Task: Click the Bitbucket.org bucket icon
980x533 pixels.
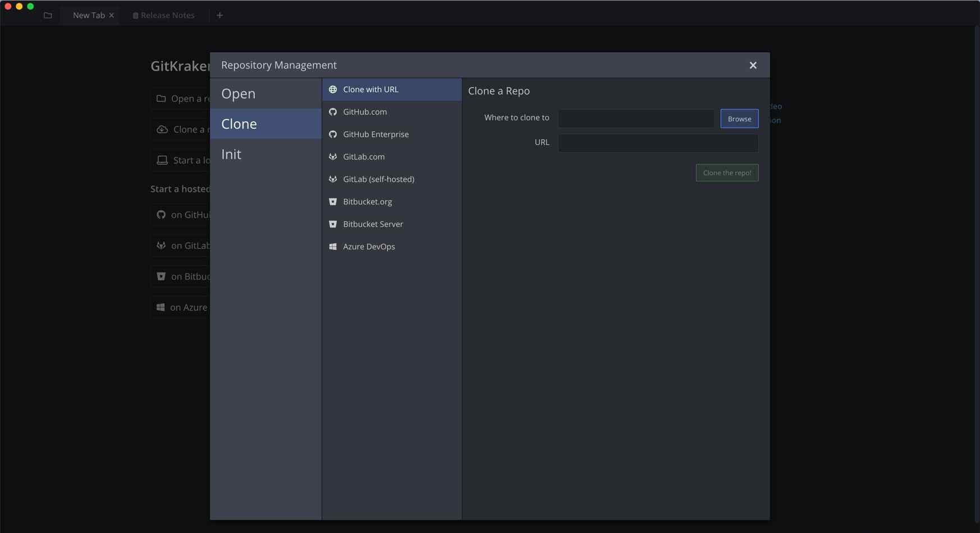Action: click(333, 202)
